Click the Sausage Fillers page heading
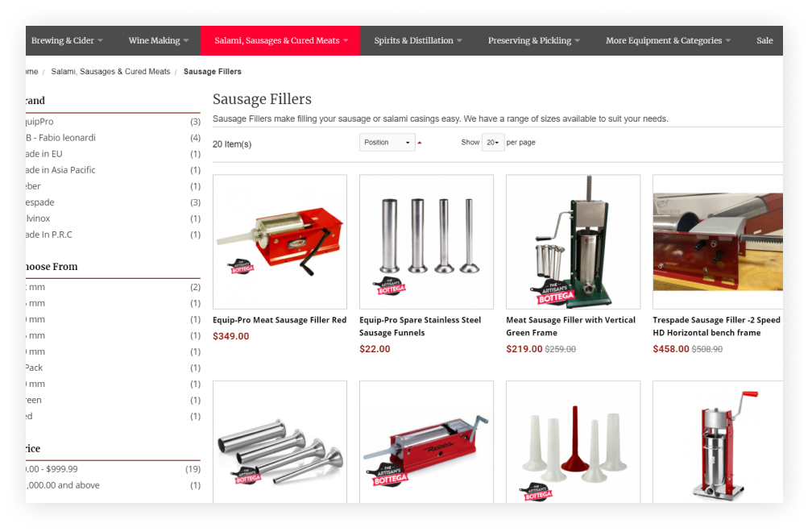The width and height of the screenshot is (812, 532). point(262,99)
